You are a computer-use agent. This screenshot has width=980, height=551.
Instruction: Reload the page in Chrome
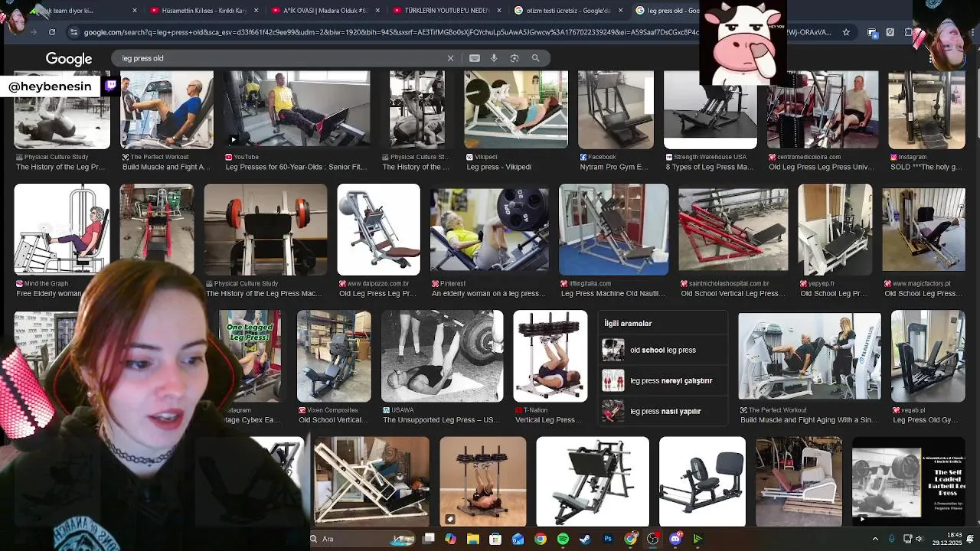[x=51, y=32]
